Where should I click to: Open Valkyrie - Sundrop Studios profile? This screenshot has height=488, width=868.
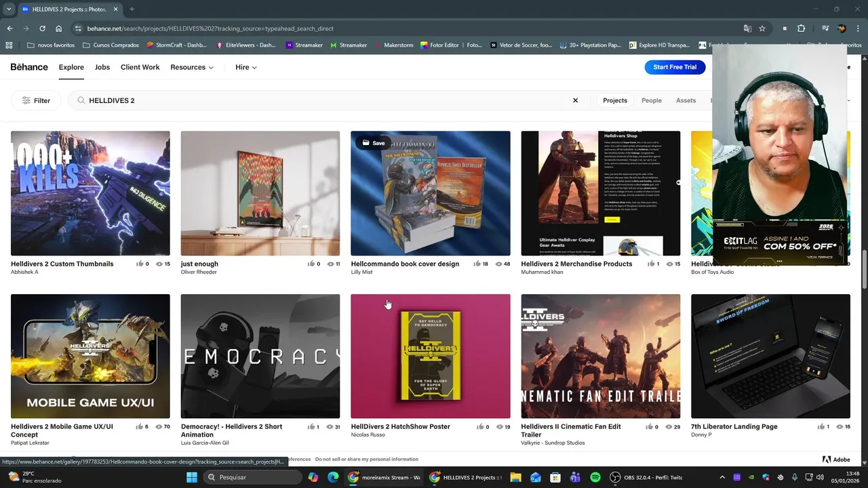(553, 443)
